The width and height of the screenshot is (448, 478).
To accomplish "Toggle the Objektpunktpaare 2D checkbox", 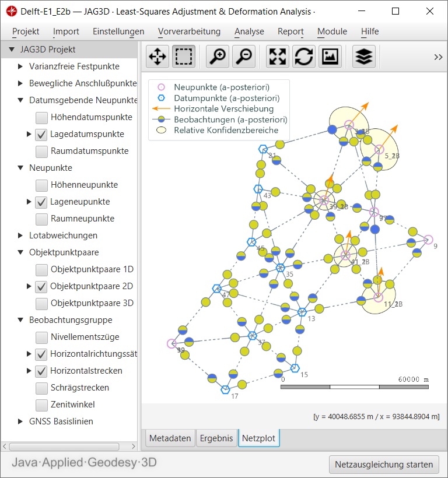I will (41, 287).
